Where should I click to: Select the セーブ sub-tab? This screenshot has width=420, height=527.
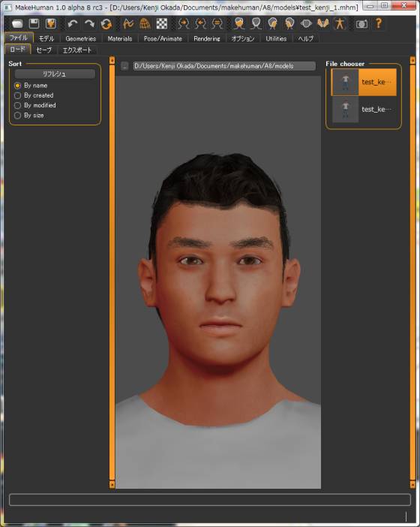[x=44, y=50]
